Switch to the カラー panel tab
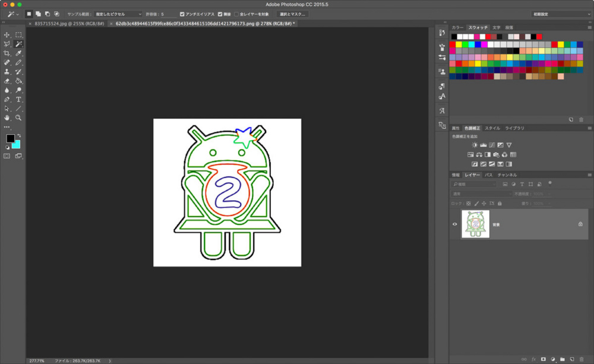 pyautogui.click(x=457, y=27)
